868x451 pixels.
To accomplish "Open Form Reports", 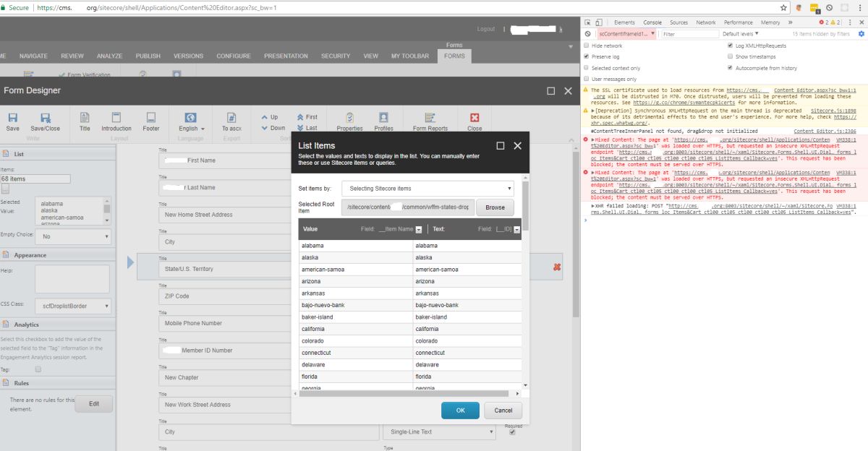I will (430, 121).
